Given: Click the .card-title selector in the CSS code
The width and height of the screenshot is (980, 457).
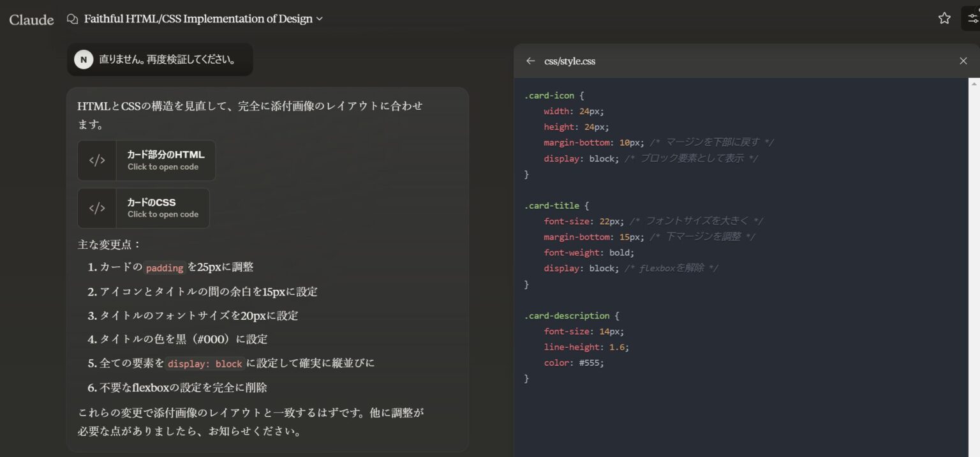Looking at the screenshot, I should click(x=550, y=205).
